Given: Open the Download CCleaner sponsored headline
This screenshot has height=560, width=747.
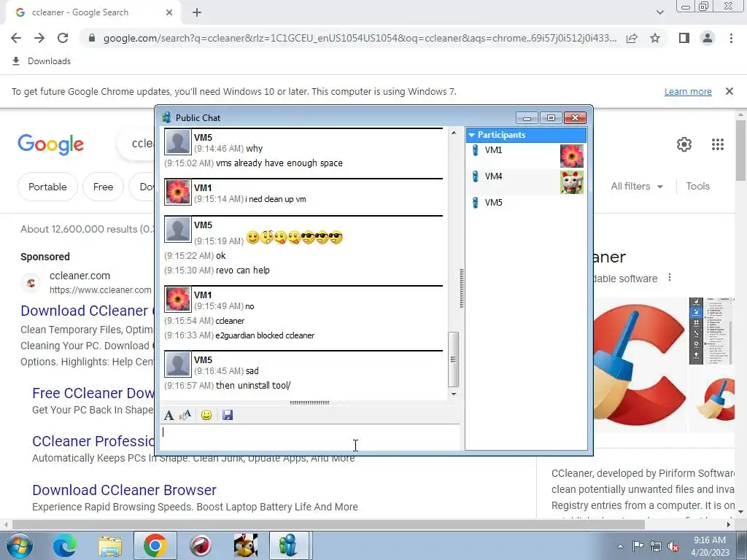Looking at the screenshot, I should pos(88,311).
